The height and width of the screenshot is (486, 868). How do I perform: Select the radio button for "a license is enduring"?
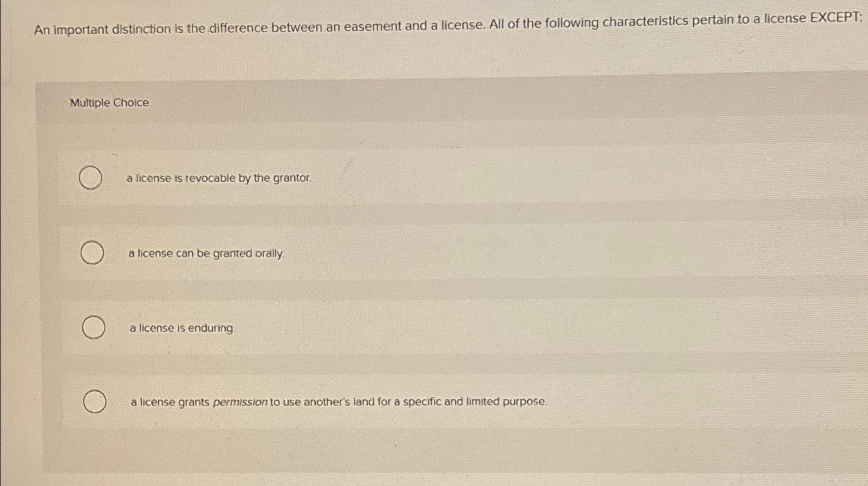pos(92,328)
